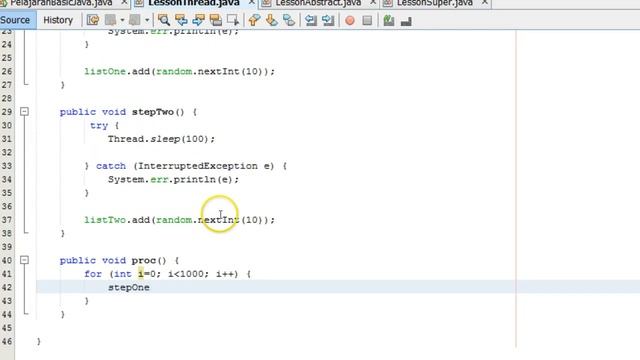This screenshot has width=640, height=360.
Task: Click the 'try' keyword on line 30
Action: click(x=99, y=126)
